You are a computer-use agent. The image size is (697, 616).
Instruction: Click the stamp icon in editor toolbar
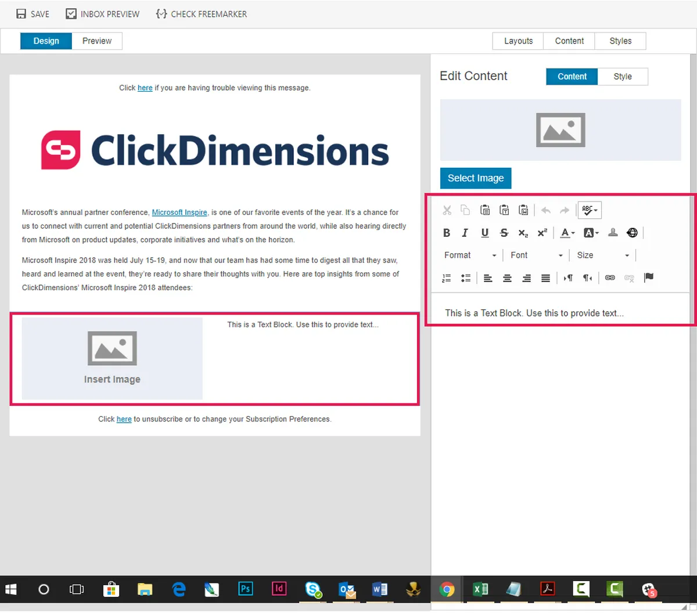[x=613, y=233]
